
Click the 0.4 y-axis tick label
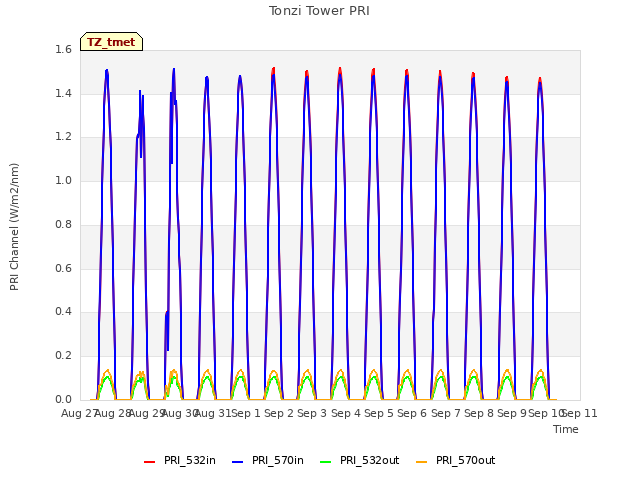63,312
